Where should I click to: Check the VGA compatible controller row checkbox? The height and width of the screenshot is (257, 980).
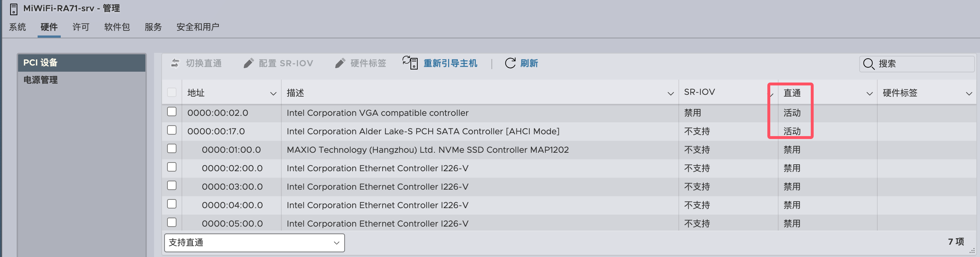(172, 112)
